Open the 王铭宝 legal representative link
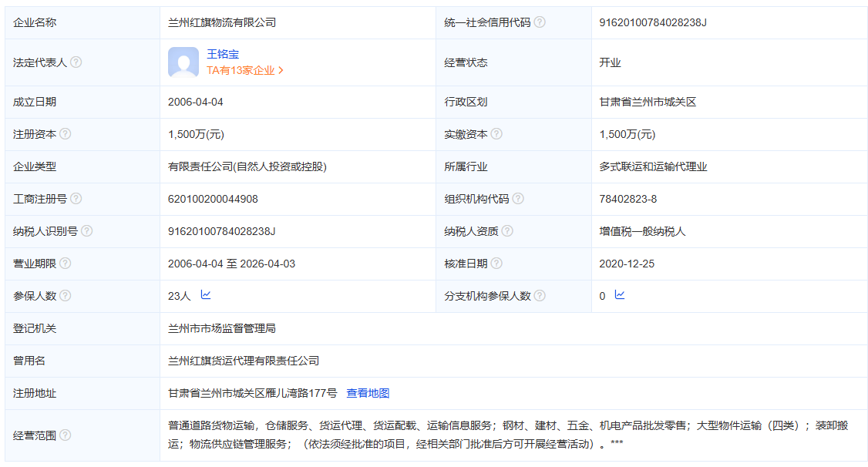 223,54
